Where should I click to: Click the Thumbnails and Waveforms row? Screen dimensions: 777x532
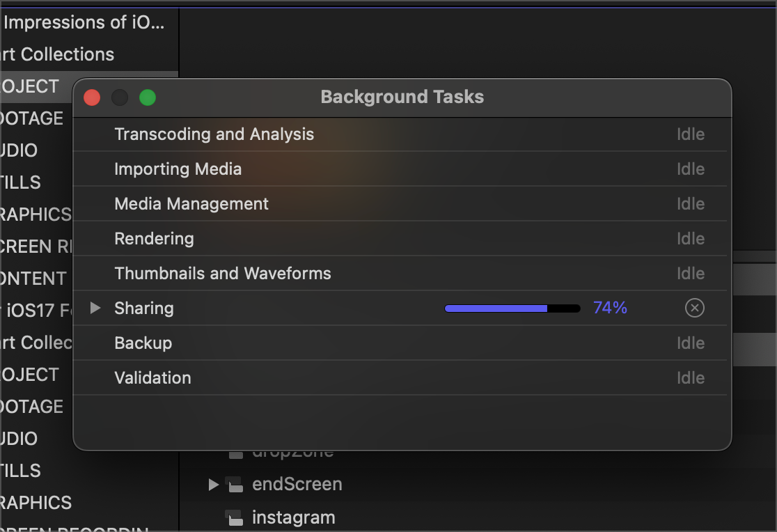click(x=400, y=273)
